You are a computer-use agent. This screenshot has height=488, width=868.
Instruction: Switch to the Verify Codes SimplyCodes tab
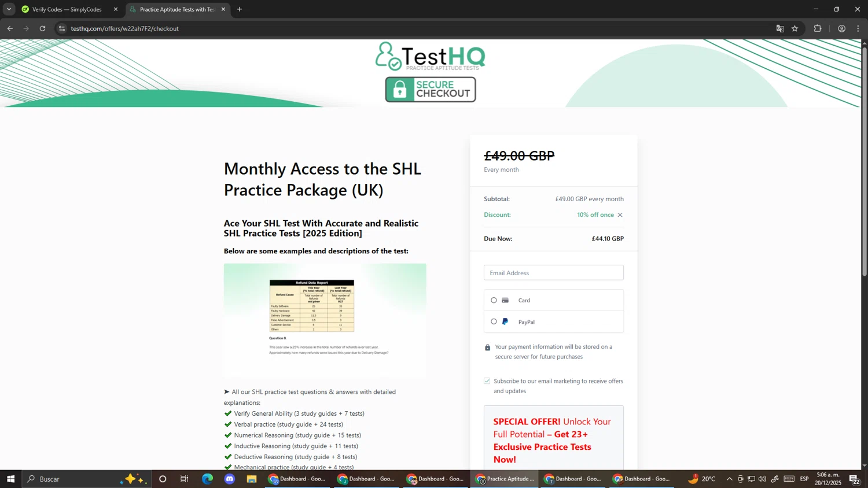coord(67,9)
